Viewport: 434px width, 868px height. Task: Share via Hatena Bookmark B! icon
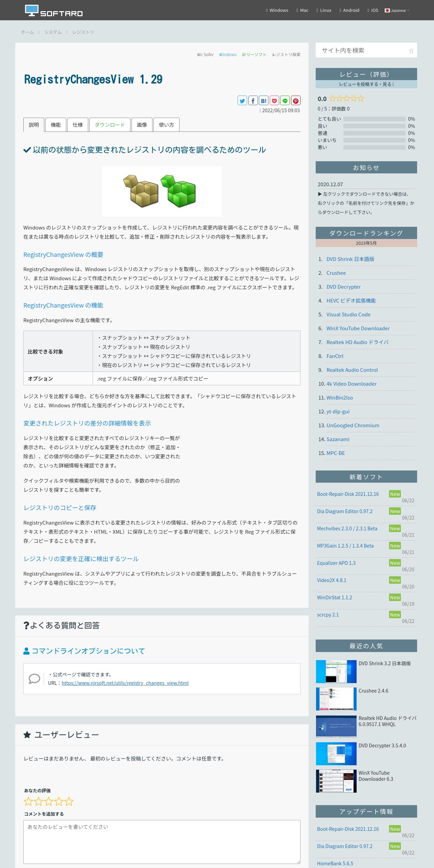click(x=264, y=100)
